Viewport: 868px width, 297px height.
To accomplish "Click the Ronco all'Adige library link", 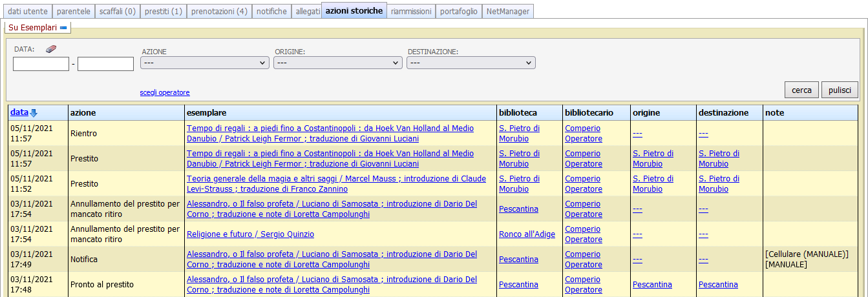I will coord(527,234).
